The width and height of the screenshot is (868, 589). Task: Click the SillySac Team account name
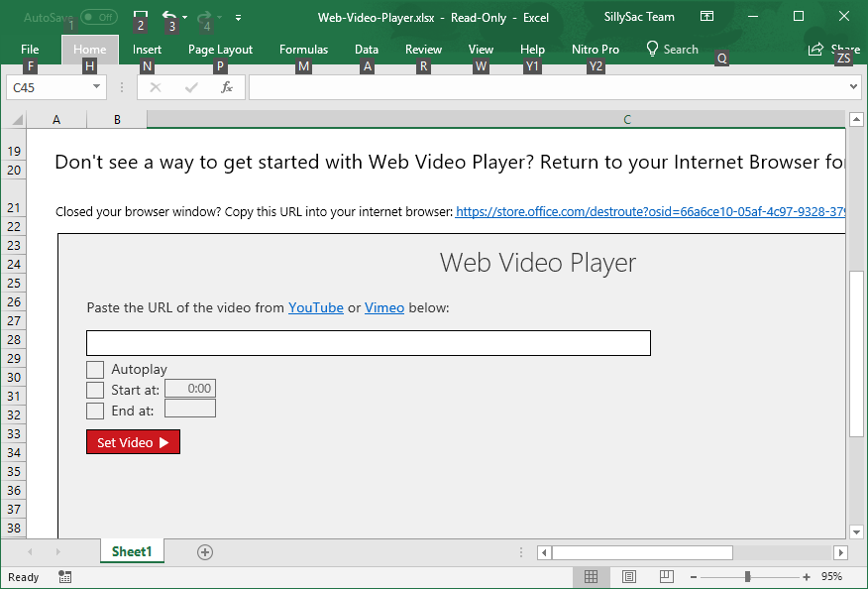pos(639,17)
